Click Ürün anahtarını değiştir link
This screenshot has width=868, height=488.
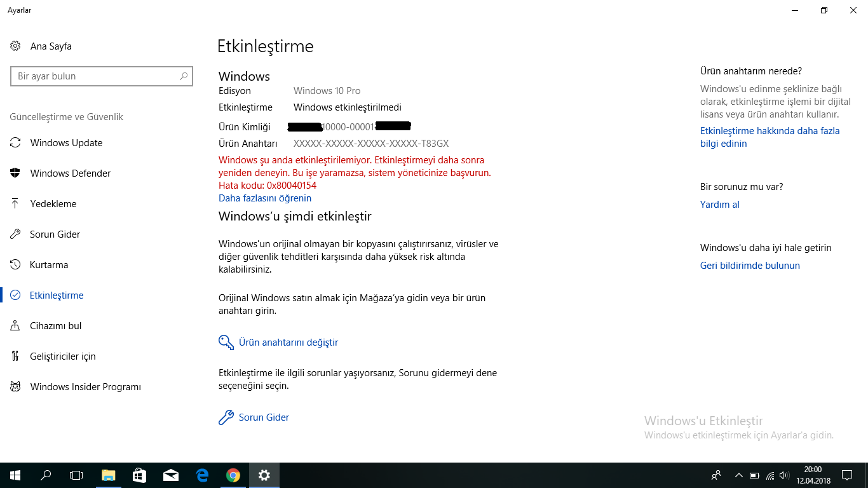(x=288, y=342)
